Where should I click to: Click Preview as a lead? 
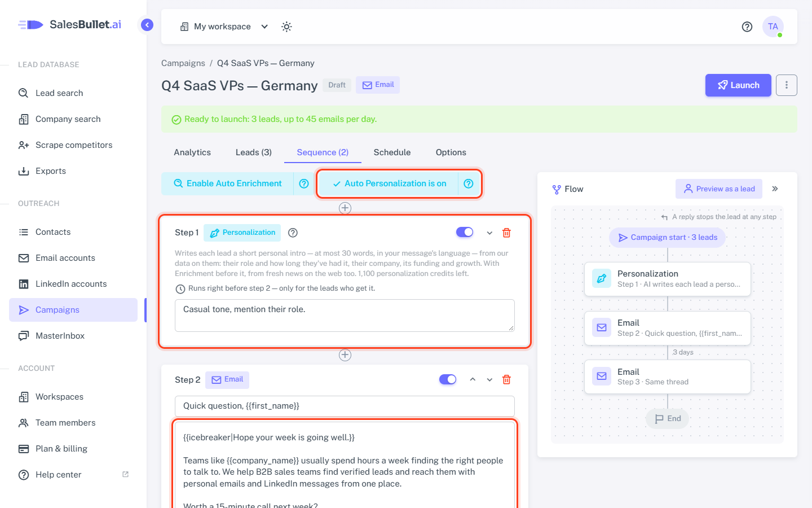[719, 189]
